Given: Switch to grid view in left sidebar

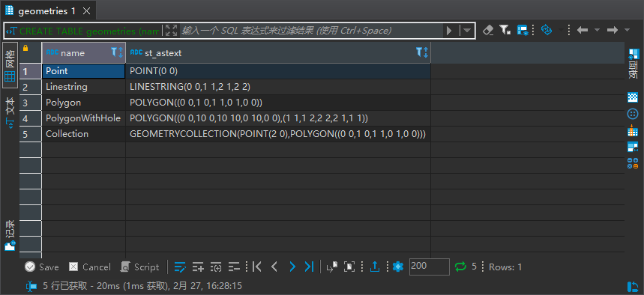Looking at the screenshot, I should pyautogui.click(x=10, y=65).
